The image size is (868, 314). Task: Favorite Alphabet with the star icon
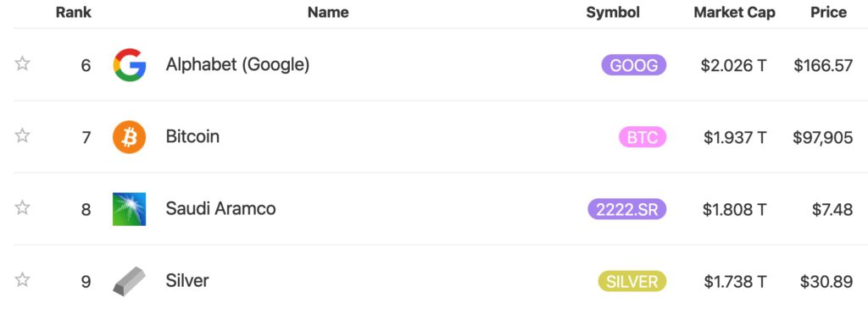pos(22,63)
